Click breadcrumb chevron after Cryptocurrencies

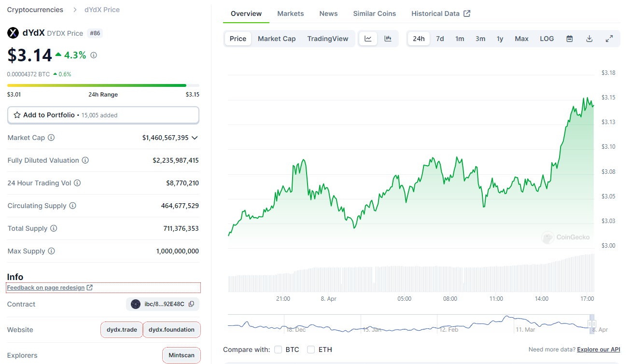[x=75, y=10]
